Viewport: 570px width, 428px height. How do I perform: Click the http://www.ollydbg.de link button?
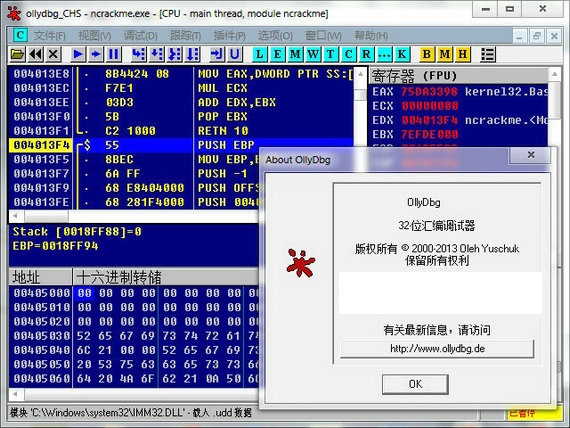click(x=437, y=349)
